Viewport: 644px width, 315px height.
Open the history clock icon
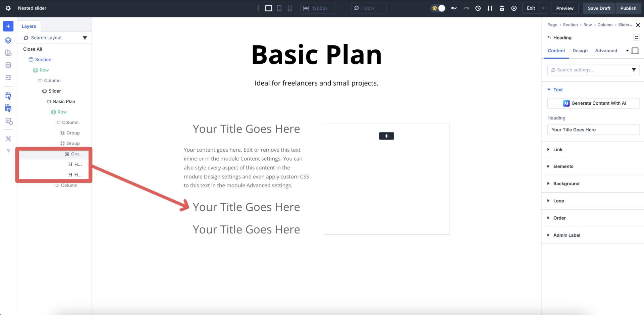(x=478, y=8)
